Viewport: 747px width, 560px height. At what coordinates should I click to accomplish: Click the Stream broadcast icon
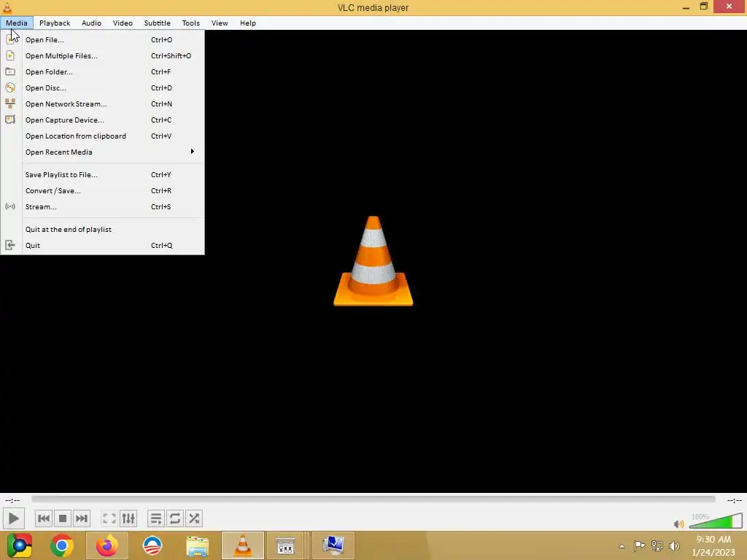(x=10, y=206)
